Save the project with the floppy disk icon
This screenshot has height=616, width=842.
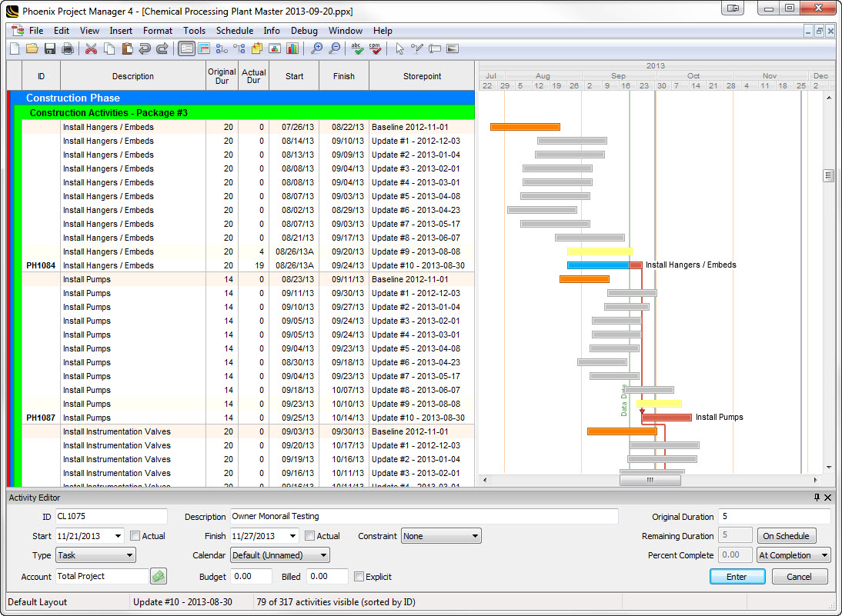point(50,48)
